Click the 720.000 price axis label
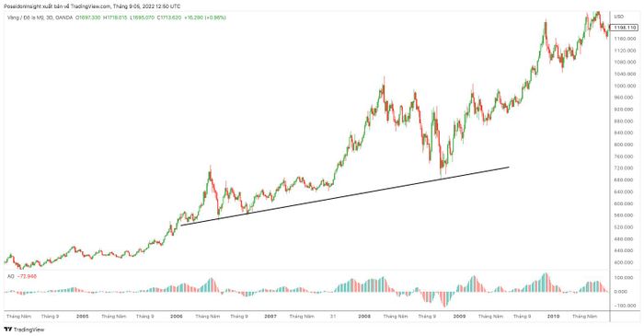Viewport: 644px width, 336px height. (x=625, y=168)
